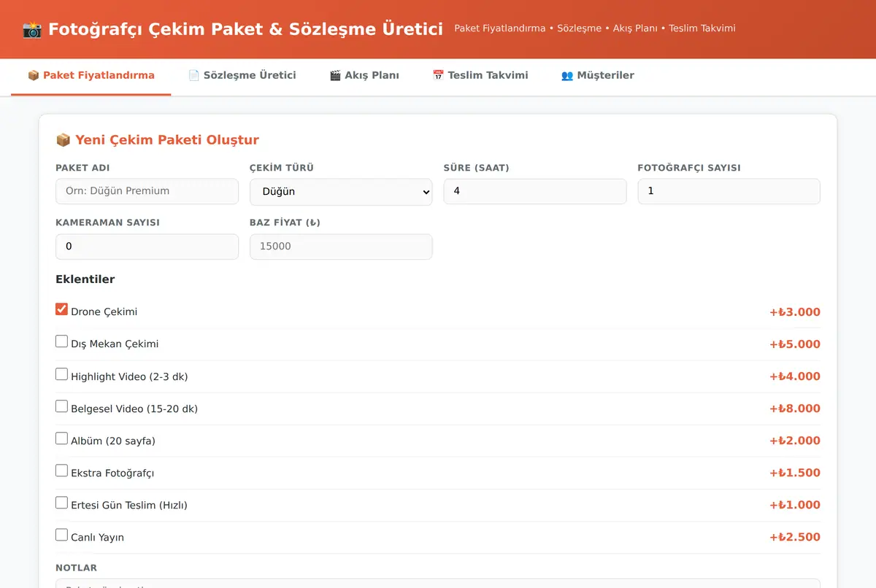Click the +₺4.000 Highlight Video price
Viewport: 876px width, 588px height.
[795, 376]
